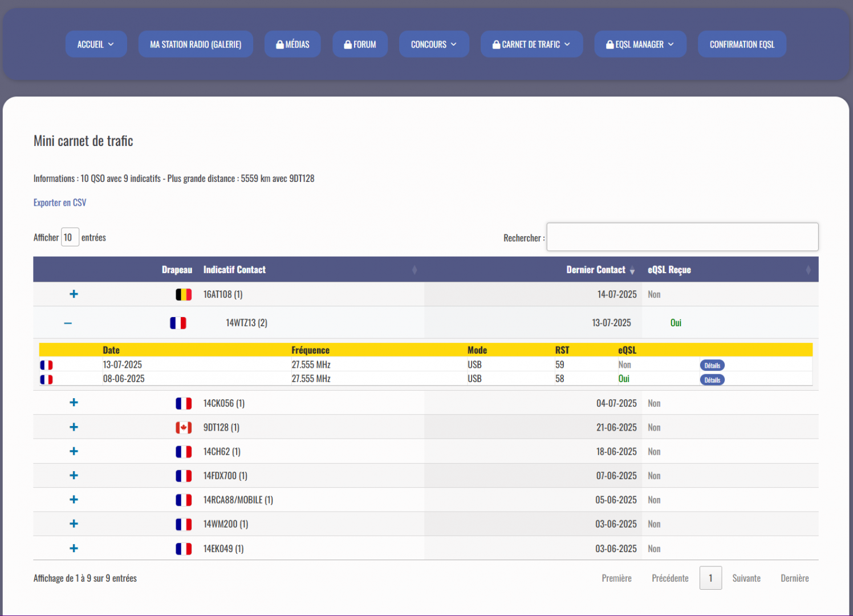Open Ma Station Radio (Galerie) page
This screenshot has width=853, height=616.
coord(196,44)
